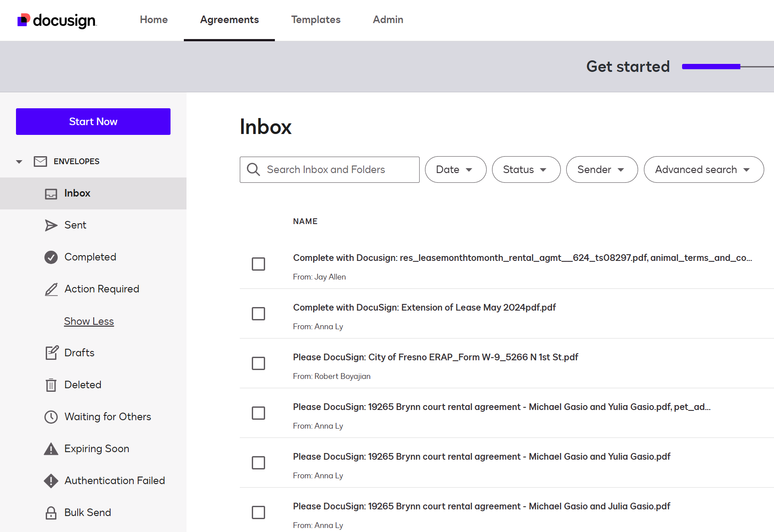Click the Bulk Send lock icon
774x532 pixels.
click(51, 512)
